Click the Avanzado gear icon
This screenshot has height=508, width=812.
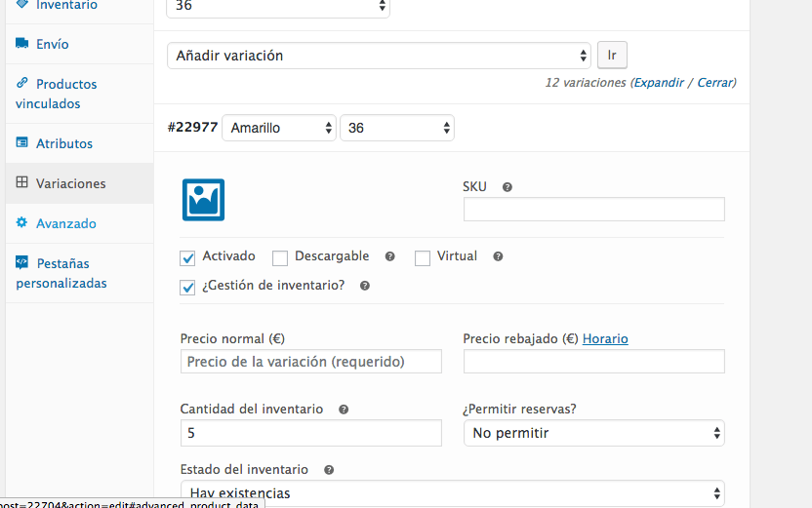point(21,222)
